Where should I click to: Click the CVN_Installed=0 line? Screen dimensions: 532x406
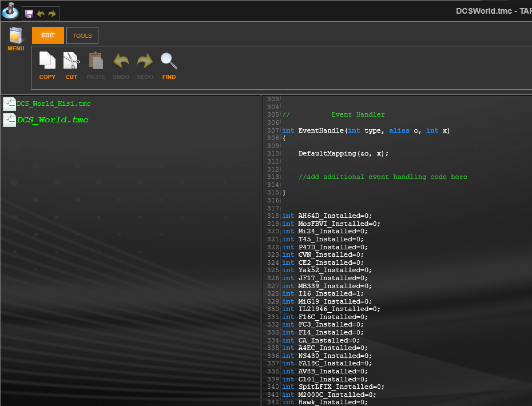coord(323,254)
